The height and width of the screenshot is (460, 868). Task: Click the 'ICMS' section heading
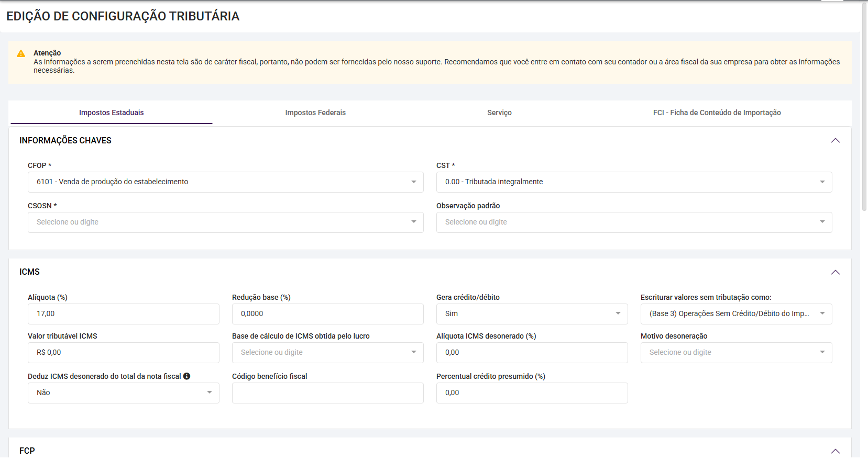(29, 272)
